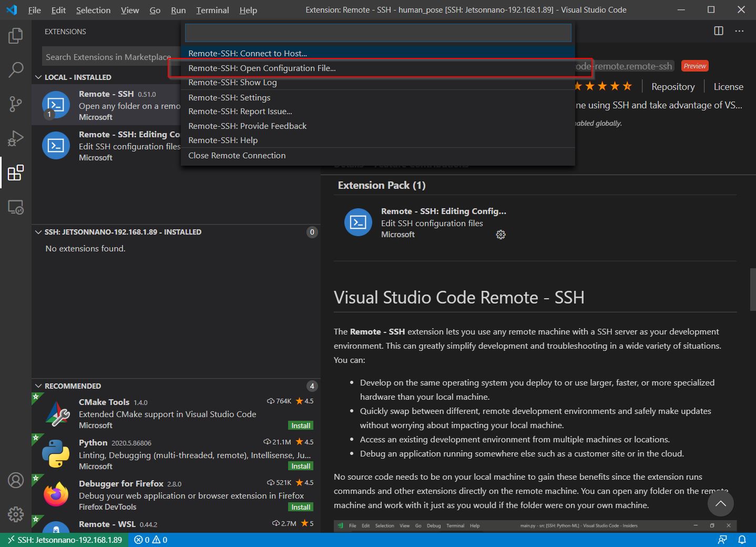This screenshot has height=547, width=756.
Task: Click the Extension Pack (1) heading
Action: tap(382, 185)
